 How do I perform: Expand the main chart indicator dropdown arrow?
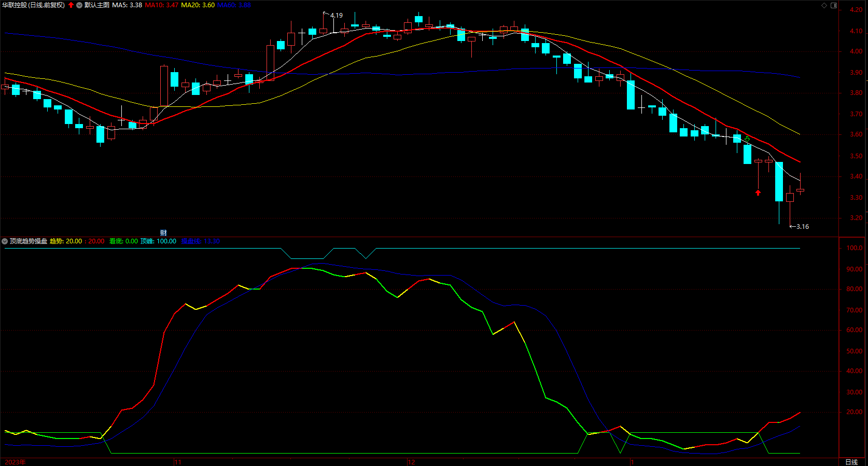click(x=79, y=5)
